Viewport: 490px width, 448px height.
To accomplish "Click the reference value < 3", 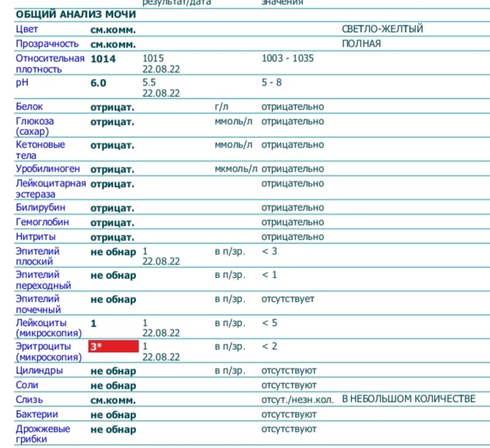I will pos(269,251).
